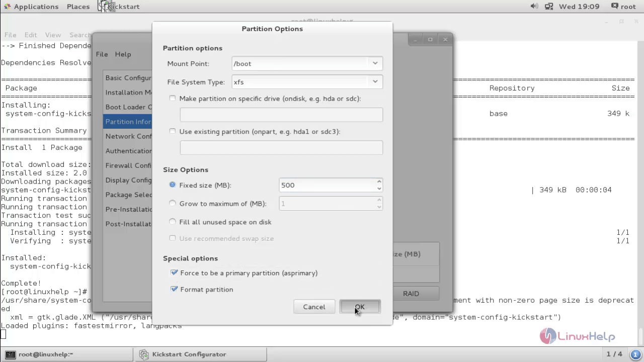This screenshot has width=644, height=362.
Task: Click the clock showing Wed 19:09
Action: [579, 7]
